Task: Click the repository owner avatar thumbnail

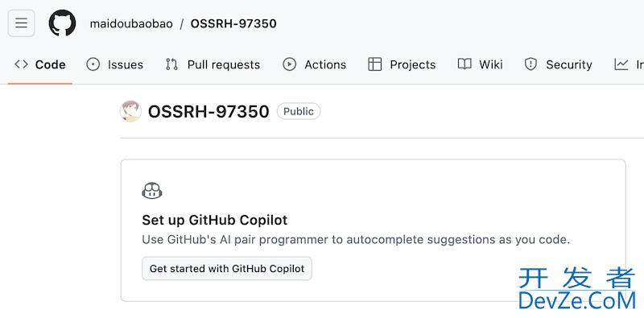Action: pos(130,111)
